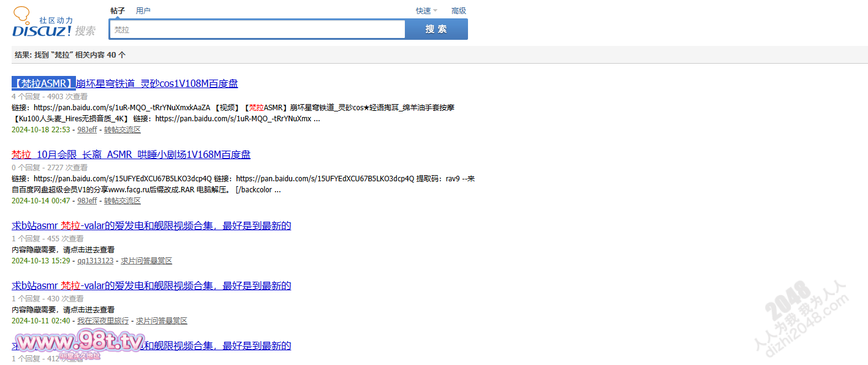View the profile of user 我在深夜里旅行
The width and height of the screenshot is (868, 365).
103,321
